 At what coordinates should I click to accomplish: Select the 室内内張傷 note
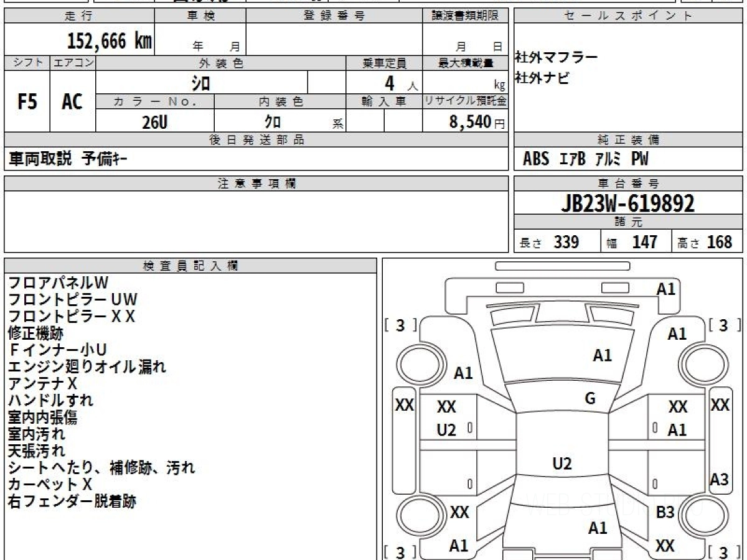click(42, 417)
